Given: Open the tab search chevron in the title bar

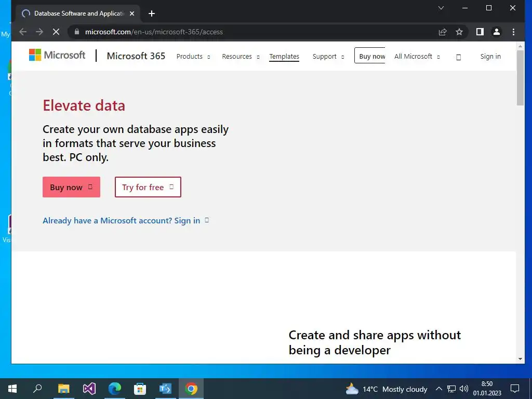Looking at the screenshot, I should [x=441, y=8].
